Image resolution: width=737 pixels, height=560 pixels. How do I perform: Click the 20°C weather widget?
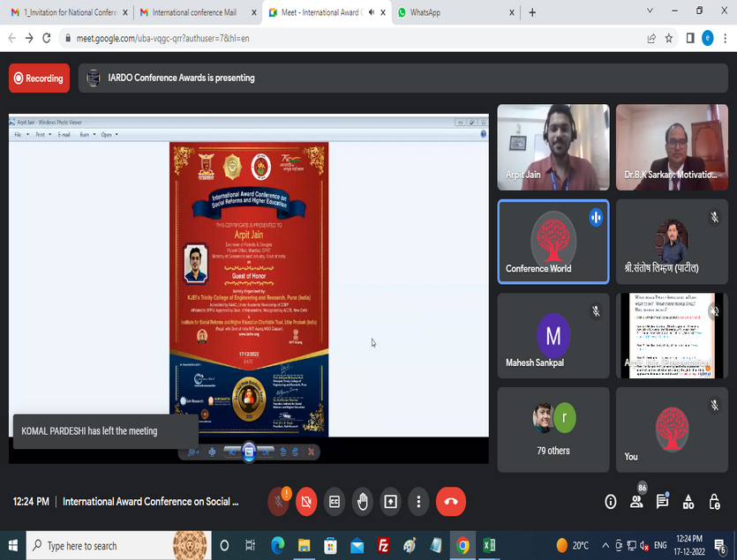(x=573, y=545)
